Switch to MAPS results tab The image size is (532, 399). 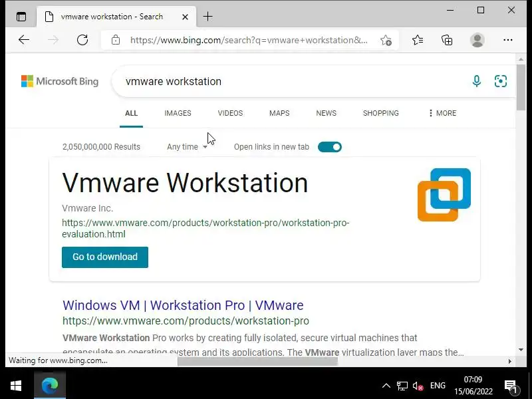click(279, 113)
